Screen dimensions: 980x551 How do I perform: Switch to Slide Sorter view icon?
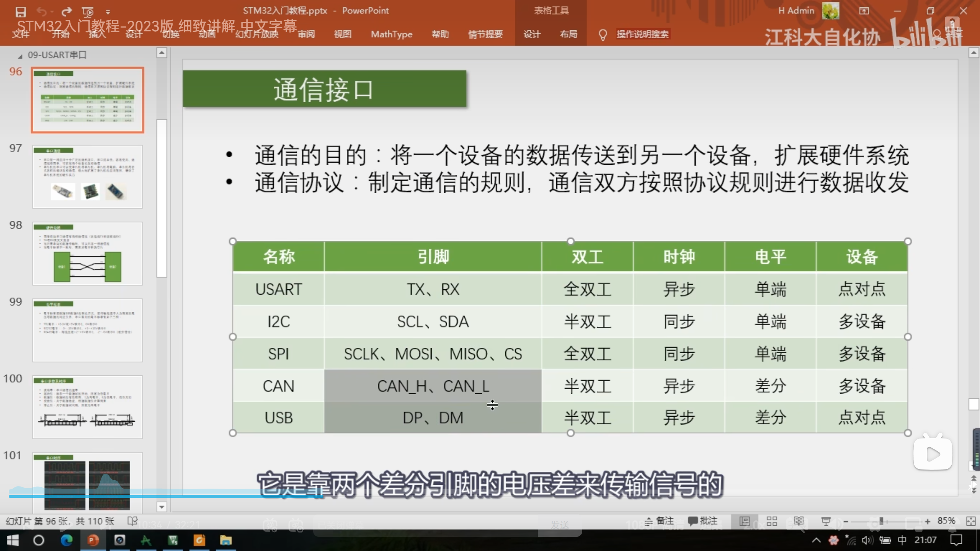(772, 521)
